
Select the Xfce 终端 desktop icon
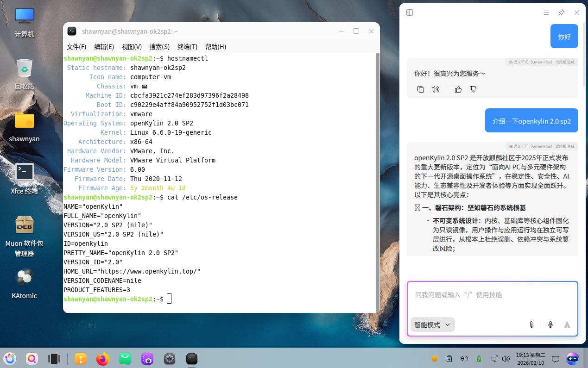[x=24, y=179]
